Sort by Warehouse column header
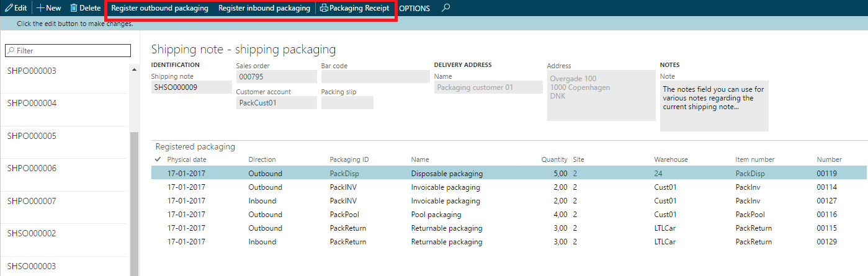Viewport: 868px width, 276px height. pyautogui.click(x=671, y=159)
